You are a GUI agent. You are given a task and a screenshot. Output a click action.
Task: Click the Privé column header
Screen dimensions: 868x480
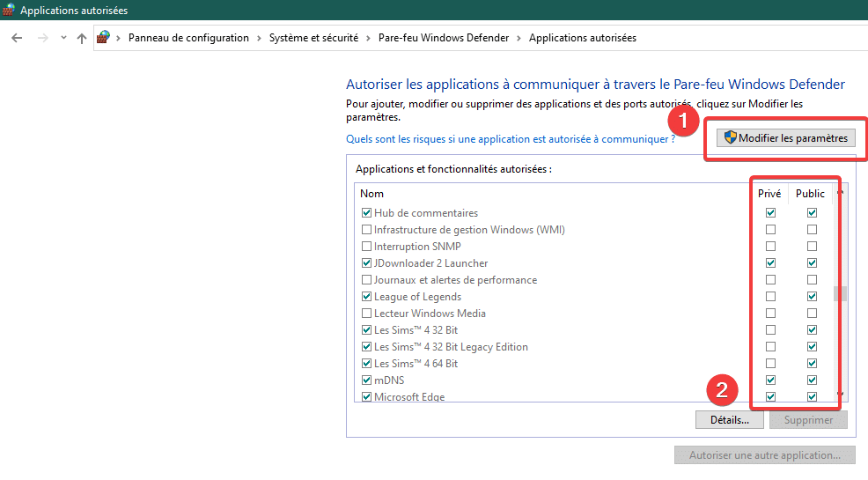click(x=769, y=193)
